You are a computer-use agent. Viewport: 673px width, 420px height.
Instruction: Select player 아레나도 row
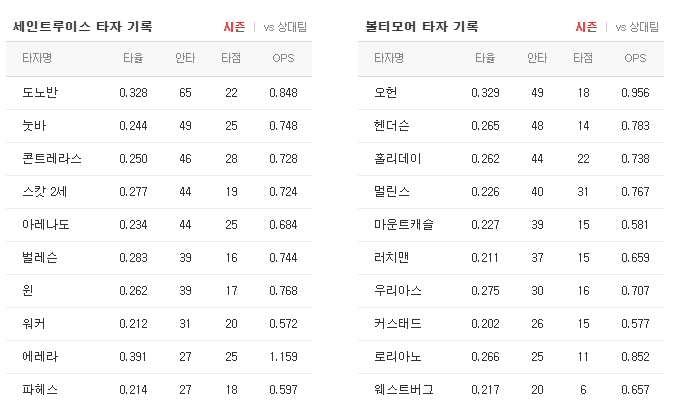click(159, 225)
